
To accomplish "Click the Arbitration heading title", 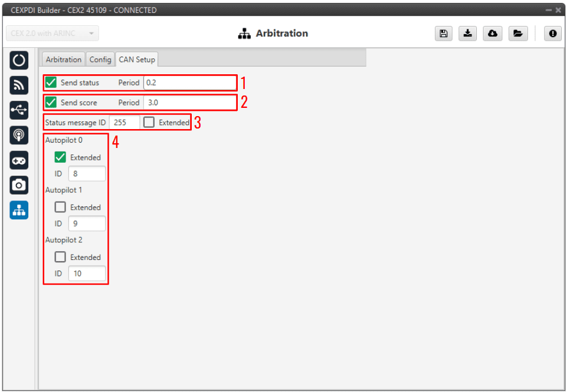I will [281, 33].
